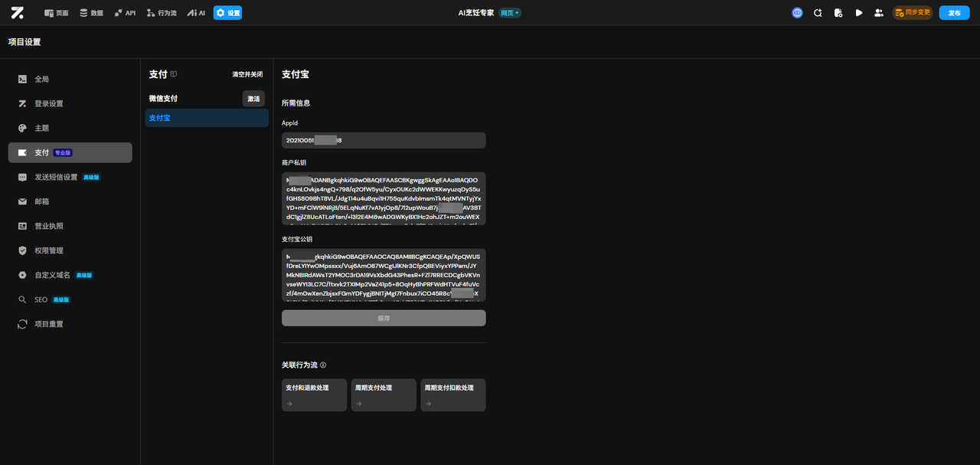The height and width of the screenshot is (465, 980).
Task: Open the 数据 (Data) tab
Action: click(91, 13)
